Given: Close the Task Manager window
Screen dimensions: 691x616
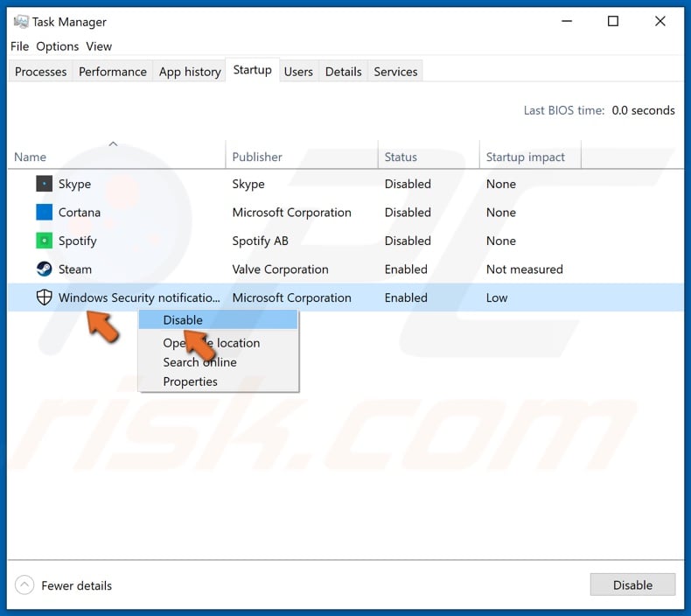Looking at the screenshot, I should 660,21.
